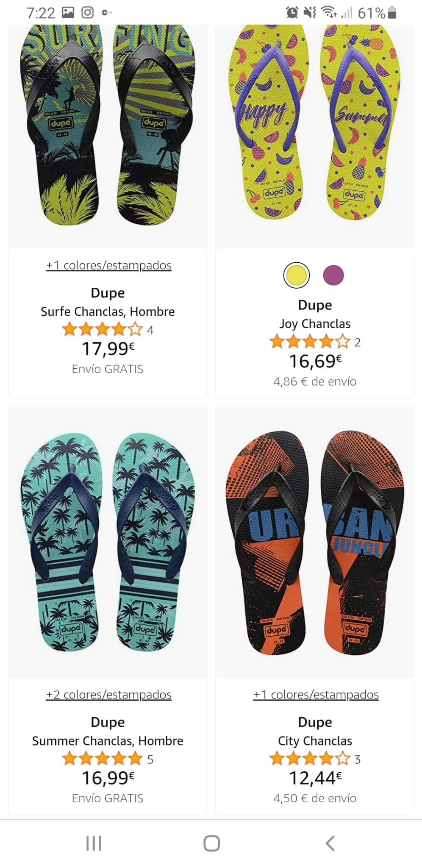Open +1 colores/estampados for Surfe Chanclas

(109, 265)
